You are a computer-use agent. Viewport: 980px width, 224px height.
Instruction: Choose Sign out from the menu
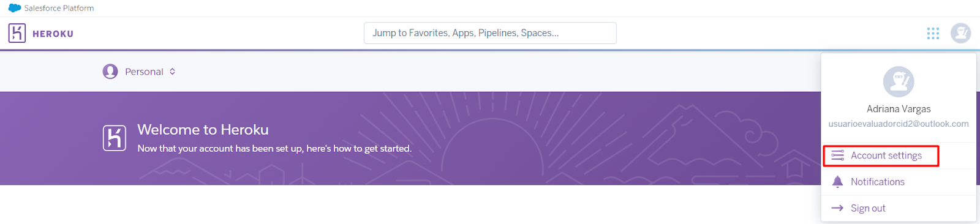tap(899, 208)
